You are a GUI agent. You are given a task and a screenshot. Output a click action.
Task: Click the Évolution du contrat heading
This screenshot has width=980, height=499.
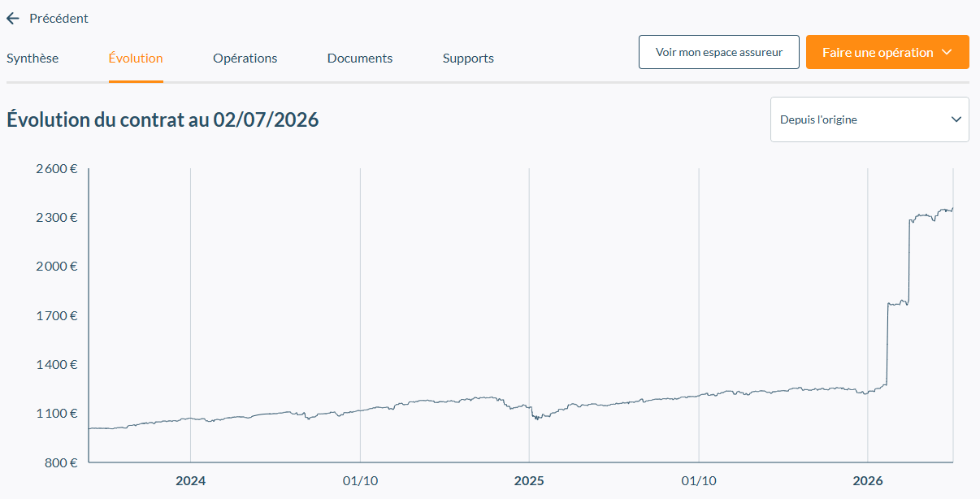coord(163,119)
